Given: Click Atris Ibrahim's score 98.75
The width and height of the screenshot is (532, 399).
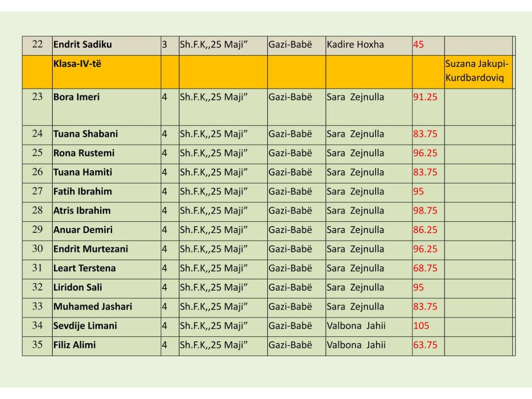Looking at the screenshot, I should 425,210.
